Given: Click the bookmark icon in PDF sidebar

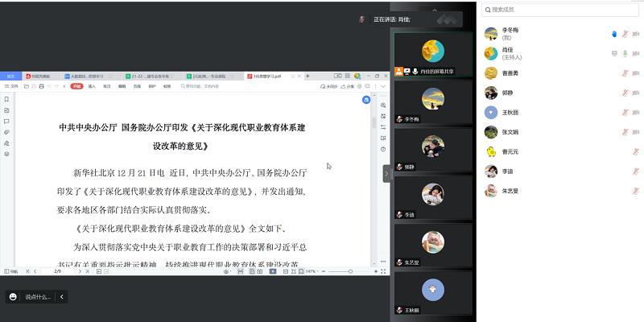Looking at the screenshot, I should click(6, 100).
